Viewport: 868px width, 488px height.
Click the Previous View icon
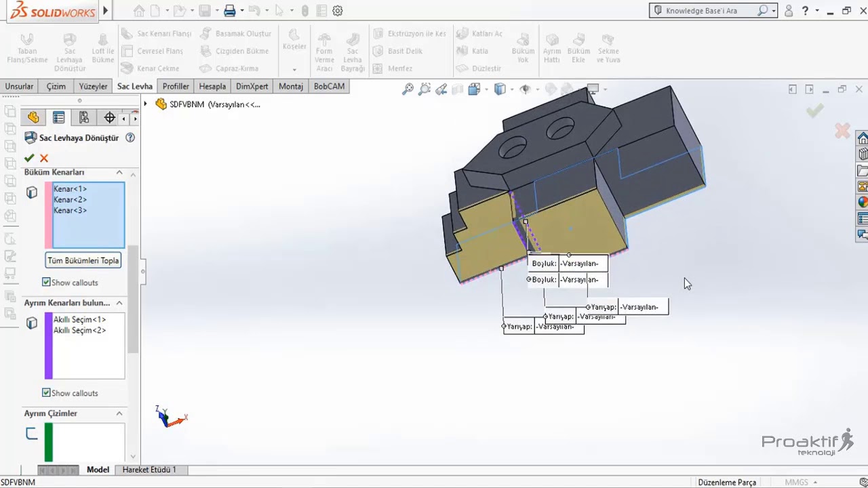[x=441, y=89]
